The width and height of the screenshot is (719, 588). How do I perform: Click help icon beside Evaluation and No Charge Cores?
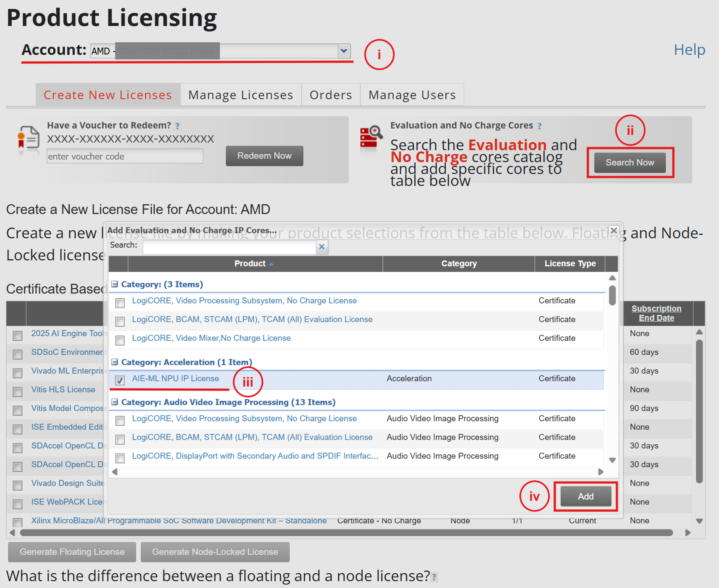[x=540, y=126]
